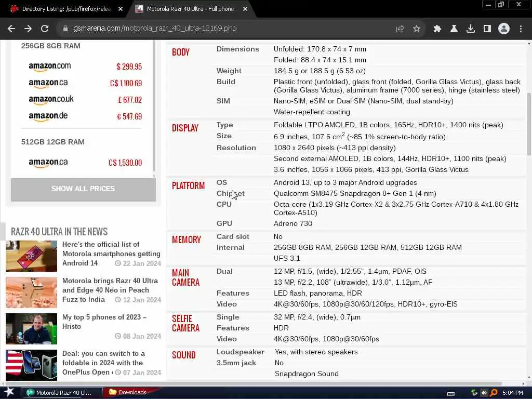This screenshot has height=399, width=532.
Task: Go forward to the next page
Action: pyautogui.click(x=28, y=29)
